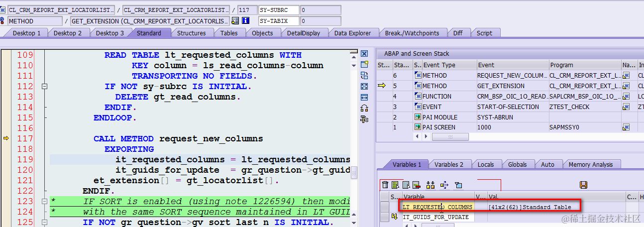Click the replace tool icon in vertical toolbar
The width and height of the screenshot is (644, 227).
coord(364,75)
